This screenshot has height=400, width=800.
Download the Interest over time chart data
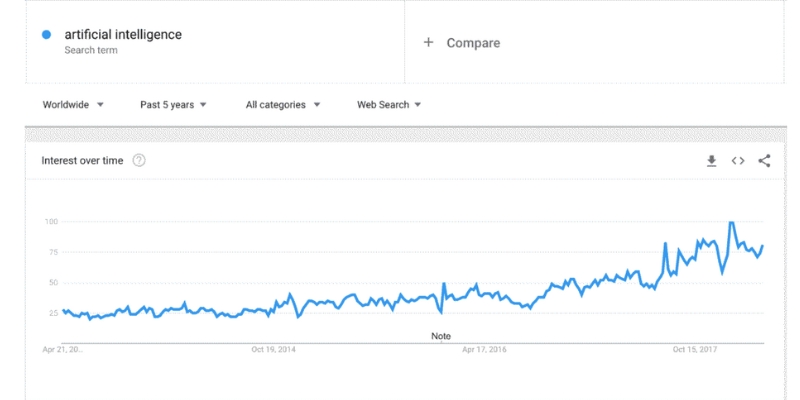(712, 160)
